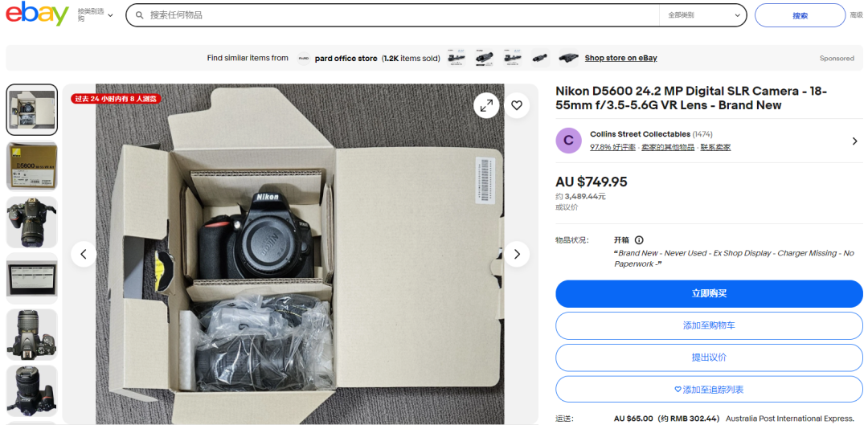This screenshot has height=425, width=868.
Task: Open fourth sponsored product thumbnail
Action: tap(540, 58)
